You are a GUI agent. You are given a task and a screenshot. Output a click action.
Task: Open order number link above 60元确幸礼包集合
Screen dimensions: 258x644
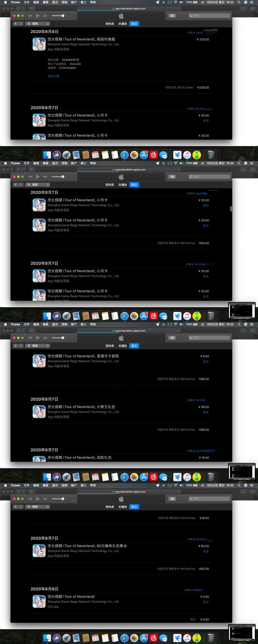pos(201,539)
